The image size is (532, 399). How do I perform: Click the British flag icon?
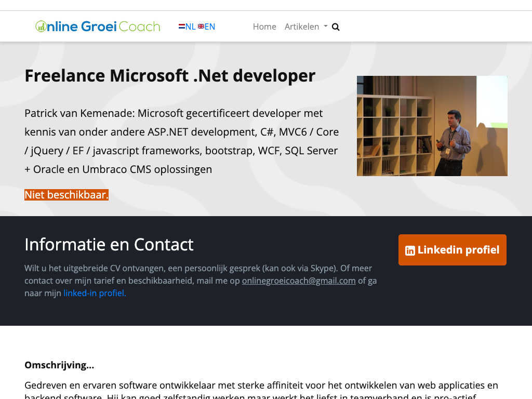(x=201, y=26)
